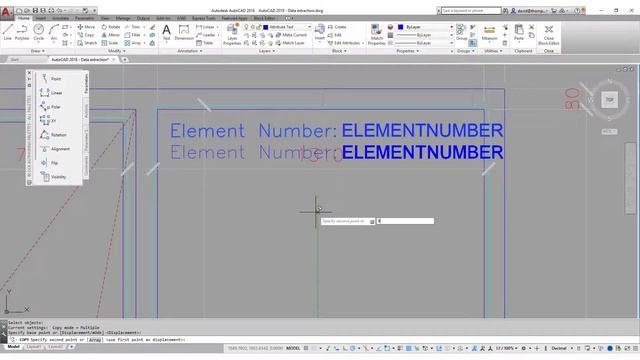Image resolution: width=640 pixels, height=360 pixels.
Task: Select the Circle tool
Action: 38,32
